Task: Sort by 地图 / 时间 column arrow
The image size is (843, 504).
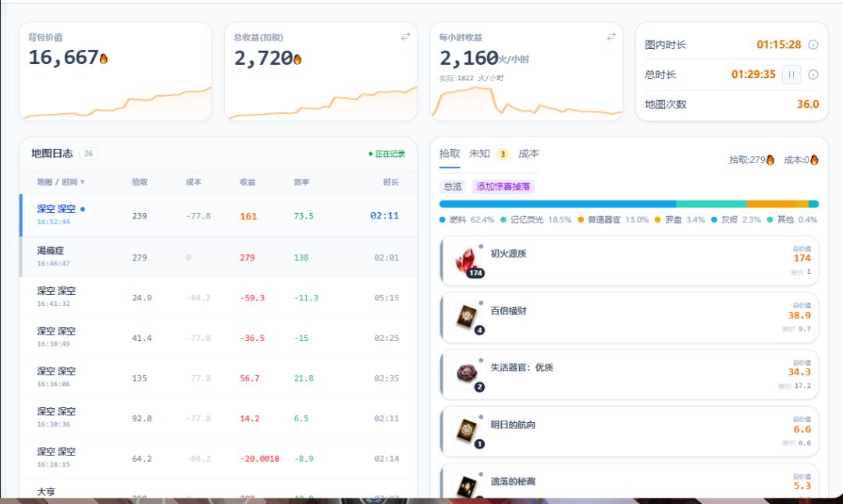Action: coord(82,182)
